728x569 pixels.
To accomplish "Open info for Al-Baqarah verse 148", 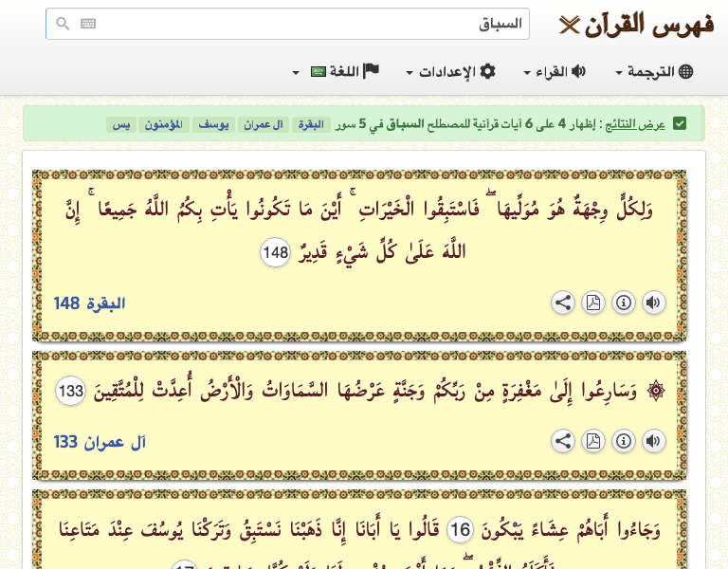I will tap(623, 303).
